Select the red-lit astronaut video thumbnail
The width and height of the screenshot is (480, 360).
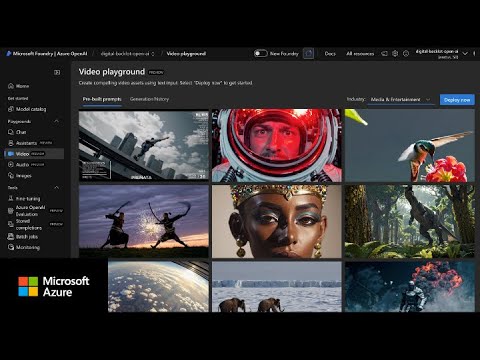277,146
